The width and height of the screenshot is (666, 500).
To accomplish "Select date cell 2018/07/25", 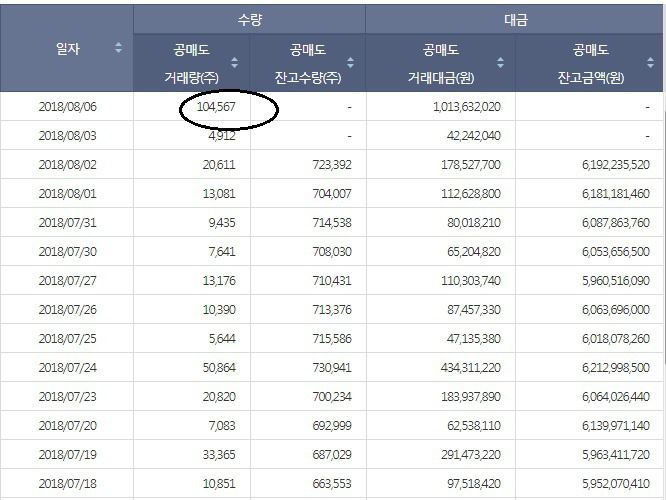I will (x=68, y=339).
